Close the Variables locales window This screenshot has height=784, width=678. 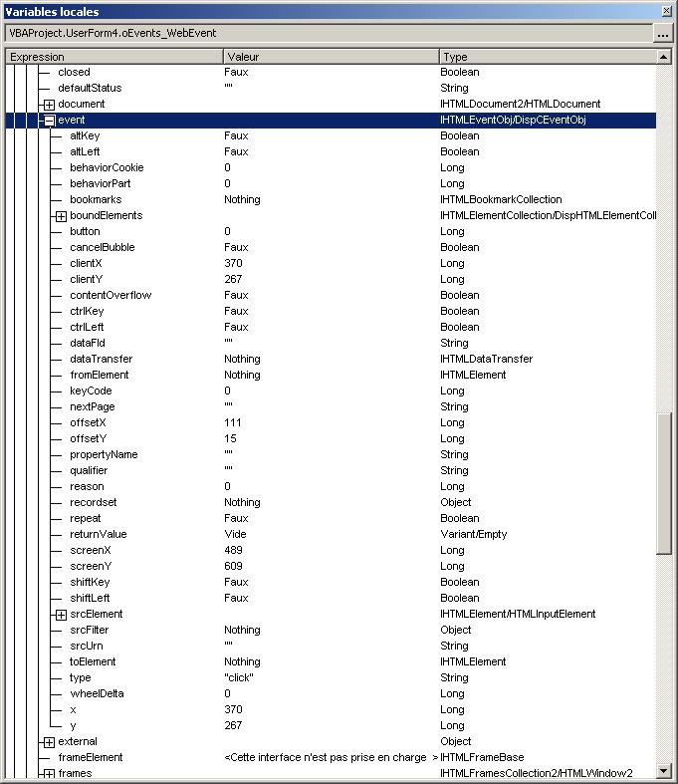(x=666, y=10)
